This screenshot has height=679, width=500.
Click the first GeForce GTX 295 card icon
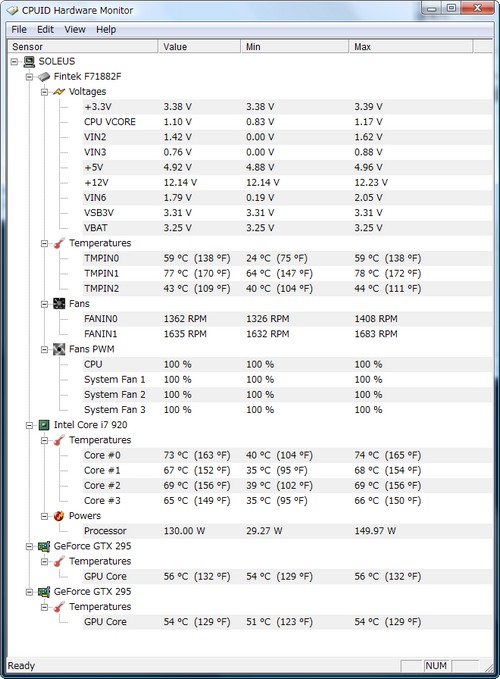point(44,546)
